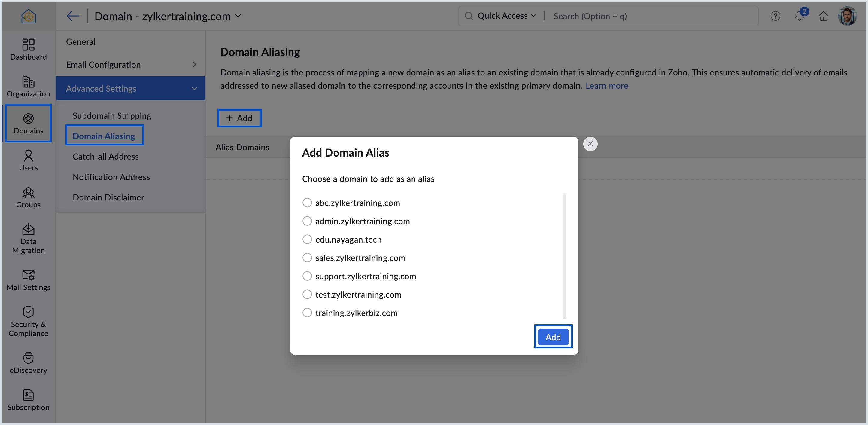868x425 pixels.
Task: Open Domain Disclaimer settings
Action: (x=108, y=197)
